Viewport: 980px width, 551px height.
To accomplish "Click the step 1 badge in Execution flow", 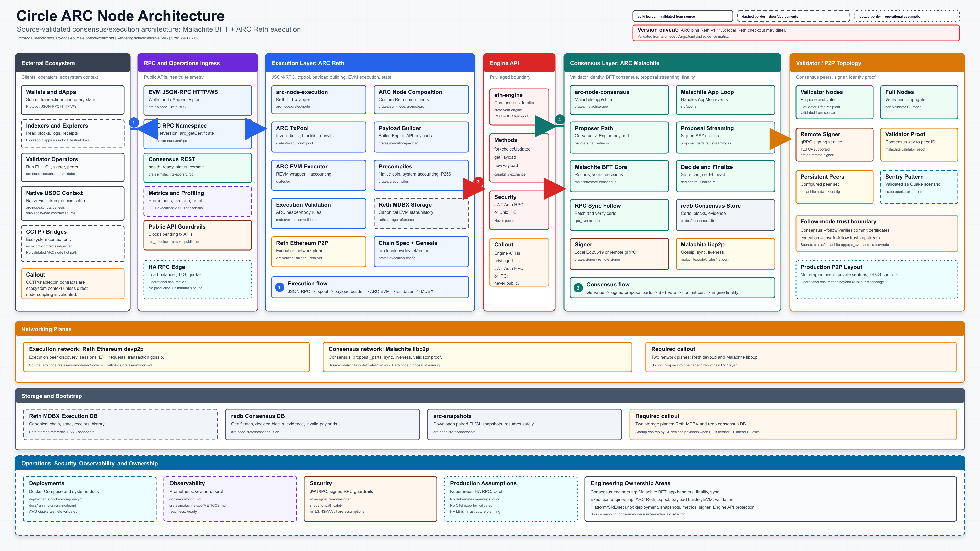I will click(279, 287).
